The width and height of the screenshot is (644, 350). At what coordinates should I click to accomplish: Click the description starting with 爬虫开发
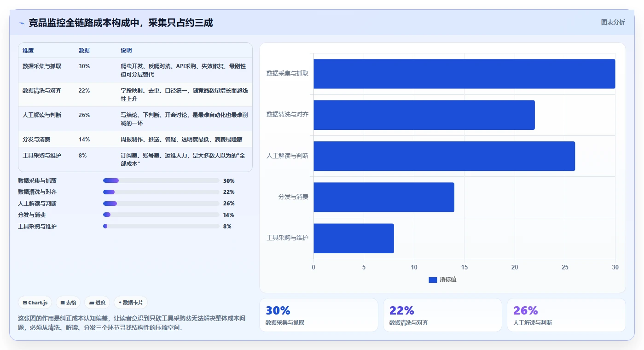[183, 70]
